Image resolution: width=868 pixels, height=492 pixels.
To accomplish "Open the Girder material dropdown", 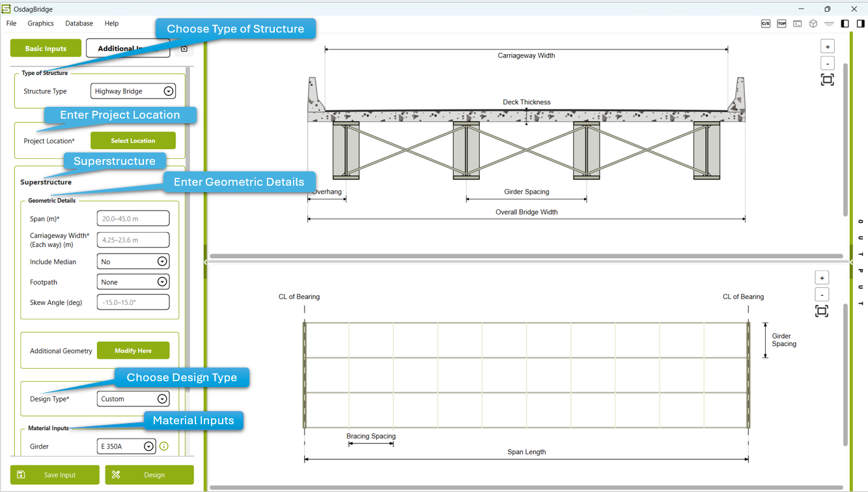I will click(x=126, y=446).
